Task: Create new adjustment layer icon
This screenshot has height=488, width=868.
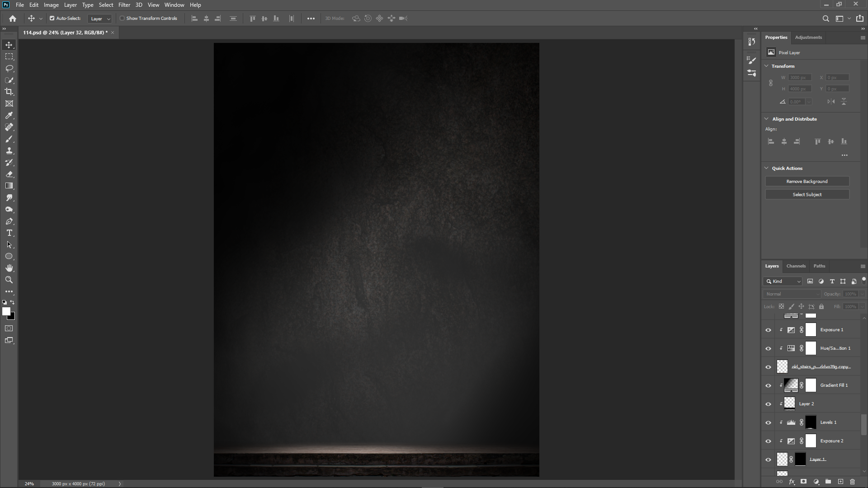Action: (x=816, y=482)
